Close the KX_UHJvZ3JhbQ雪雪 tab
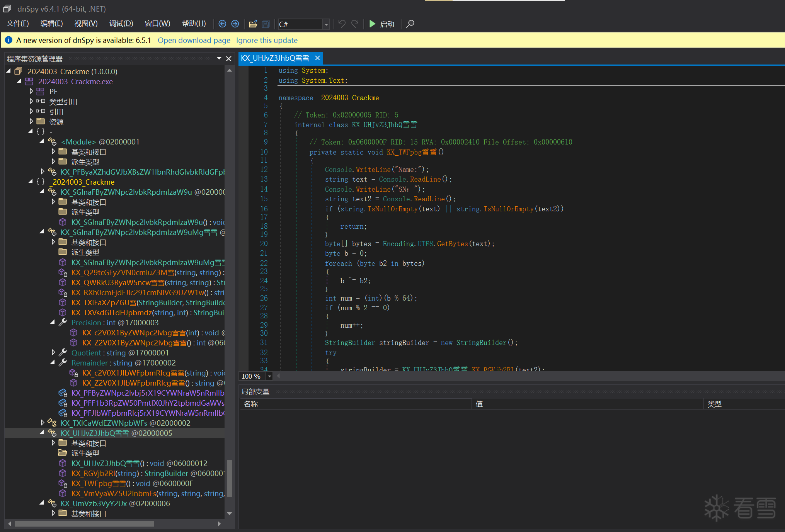The width and height of the screenshot is (785, 532). 317,58
